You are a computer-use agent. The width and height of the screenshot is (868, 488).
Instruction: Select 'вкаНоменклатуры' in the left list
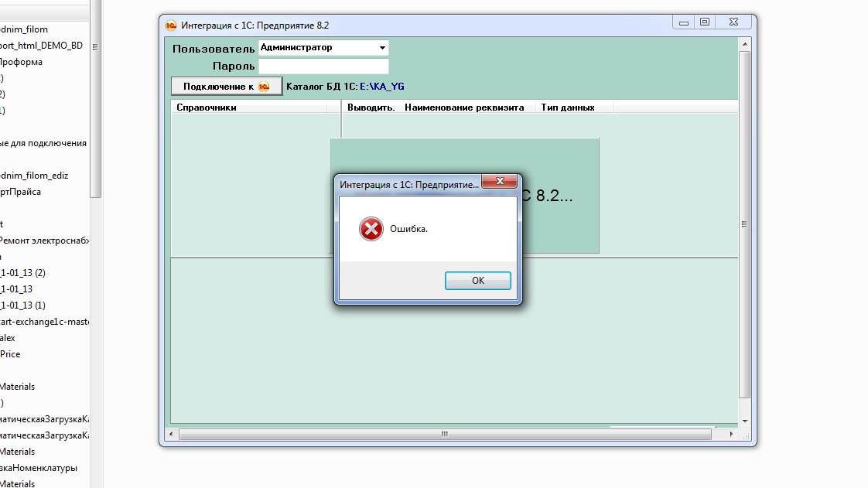39,468
